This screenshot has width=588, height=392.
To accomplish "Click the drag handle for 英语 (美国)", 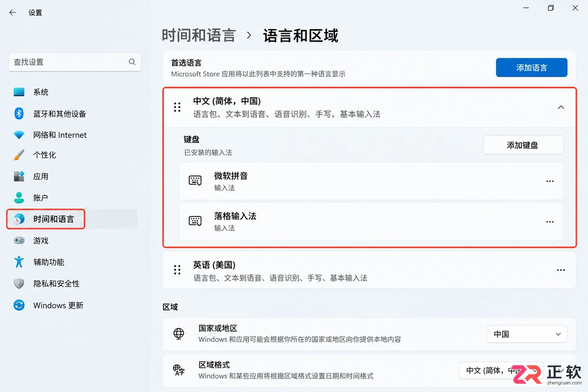I will click(177, 270).
